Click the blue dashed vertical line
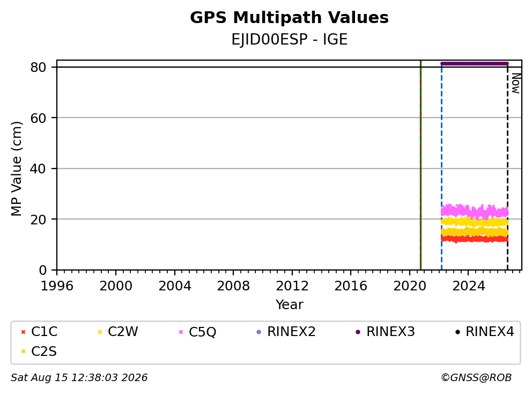Viewport: 532px width, 394px height. click(441, 166)
